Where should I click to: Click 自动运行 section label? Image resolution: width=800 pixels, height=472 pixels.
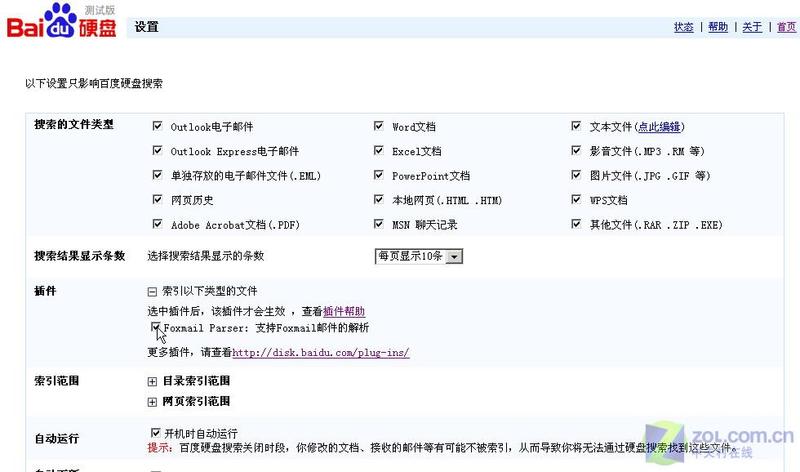(x=57, y=439)
